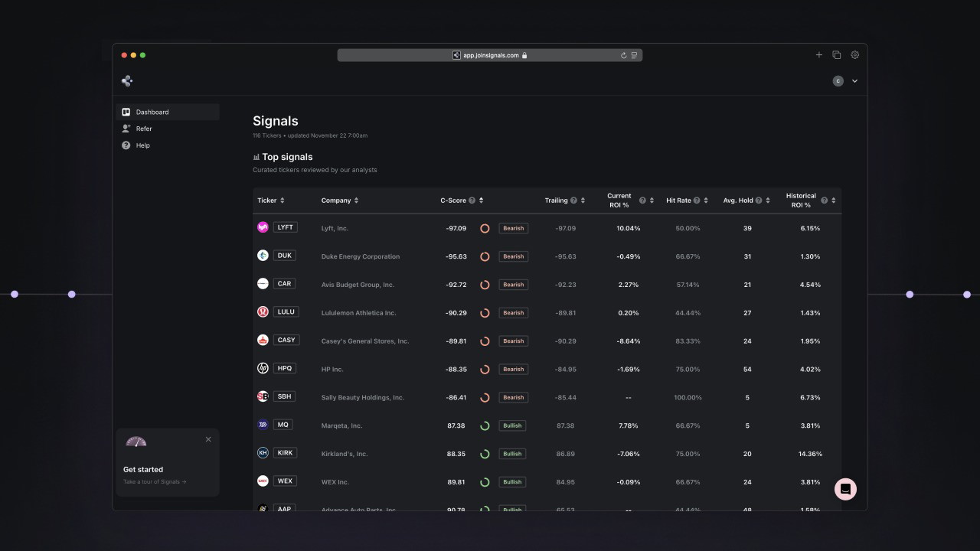The image size is (980, 551).
Task: Select the DUK ticker badge
Action: (284, 256)
